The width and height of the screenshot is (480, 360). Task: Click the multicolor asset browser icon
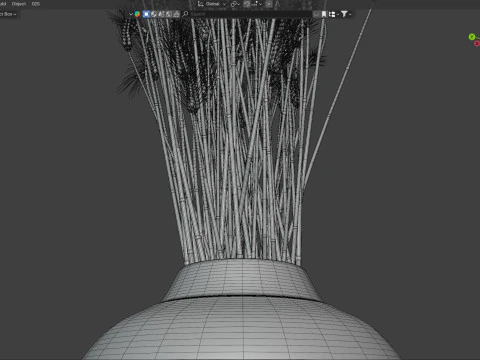[137, 14]
